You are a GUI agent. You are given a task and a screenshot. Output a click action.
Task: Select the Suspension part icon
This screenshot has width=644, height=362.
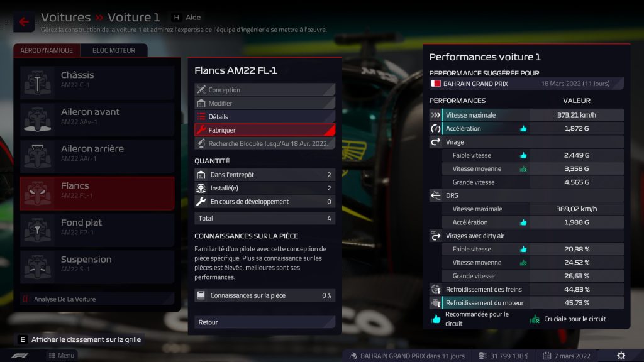point(37,266)
